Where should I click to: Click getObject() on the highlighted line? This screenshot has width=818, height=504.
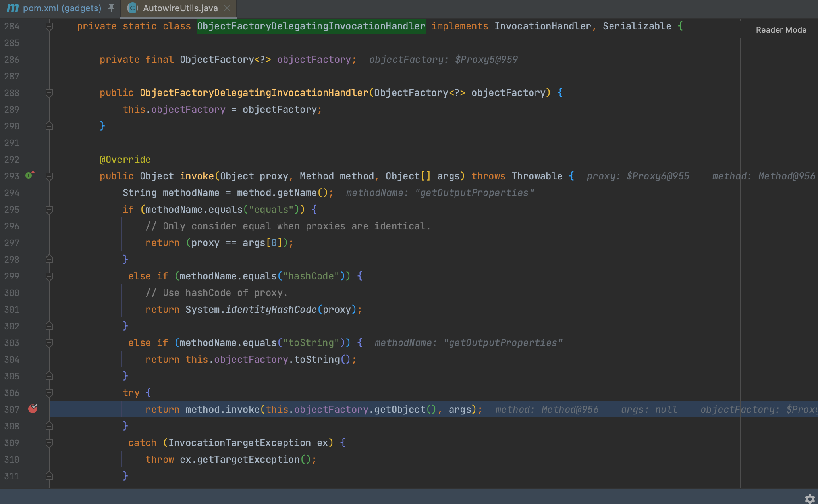[405, 410]
